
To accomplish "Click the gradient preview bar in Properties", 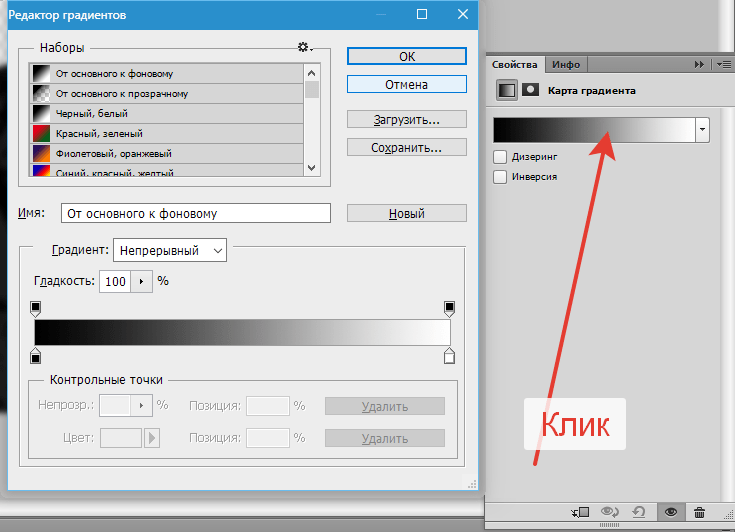I will click(x=594, y=130).
